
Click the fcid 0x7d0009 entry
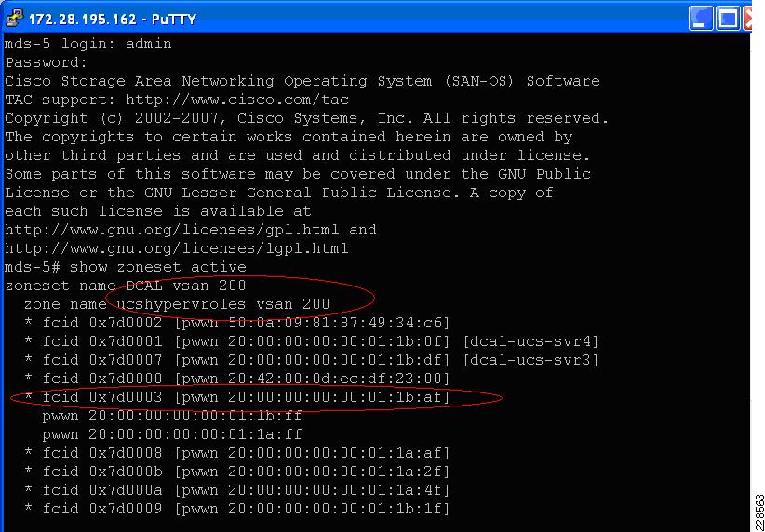[x=237, y=508]
